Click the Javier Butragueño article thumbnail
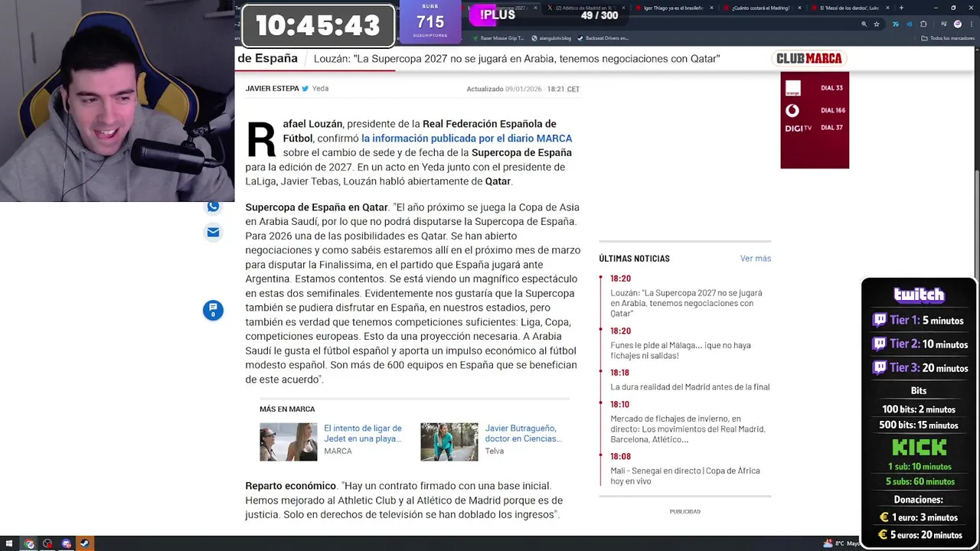The height and width of the screenshot is (551, 980). point(449,442)
